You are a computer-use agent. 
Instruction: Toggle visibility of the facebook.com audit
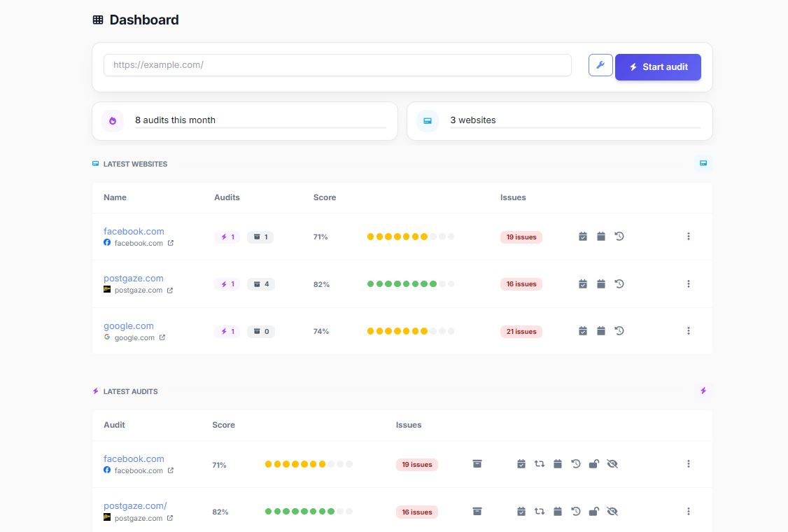pyautogui.click(x=612, y=463)
